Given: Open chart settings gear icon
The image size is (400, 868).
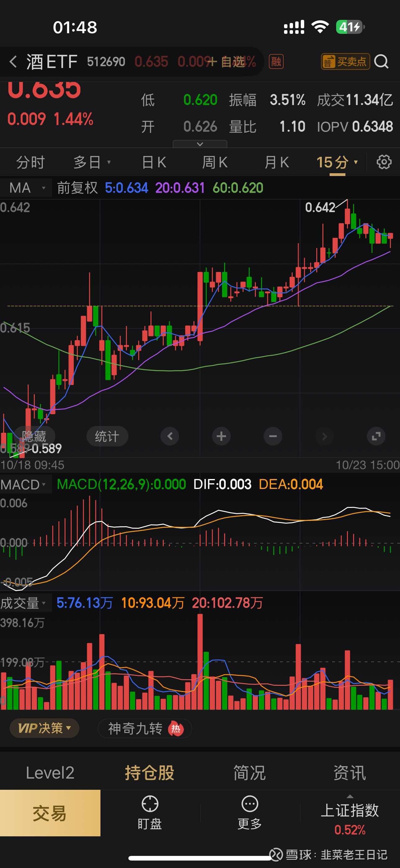Looking at the screenshot, I should (384, 162).
